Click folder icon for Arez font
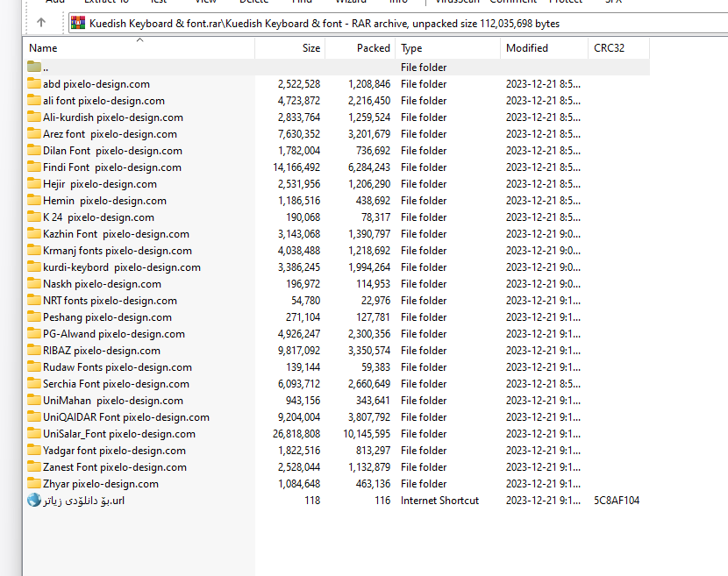The width and height of the screenshot is (728, 576). click(x=34, y=133)
